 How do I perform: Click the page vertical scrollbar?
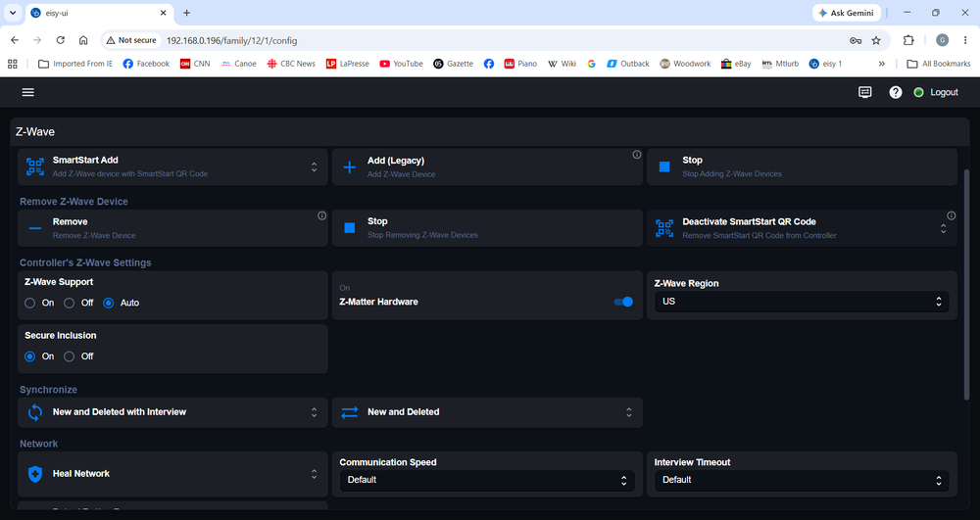967,284
